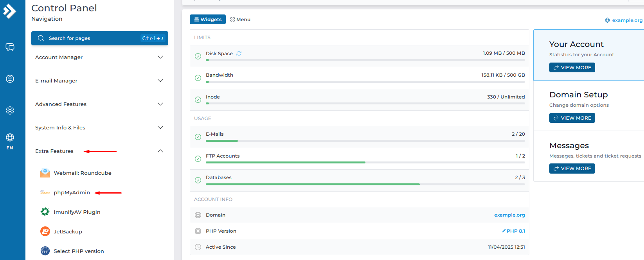Expand the Account Manager section

(x=99, y=57)
